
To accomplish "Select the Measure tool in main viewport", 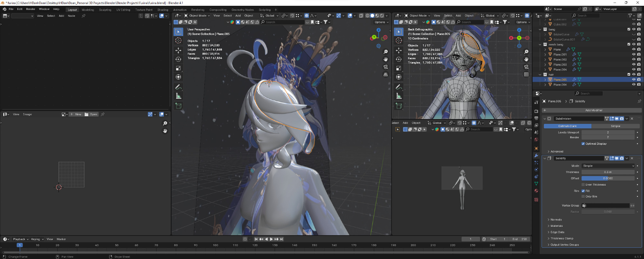I will 178,96.
